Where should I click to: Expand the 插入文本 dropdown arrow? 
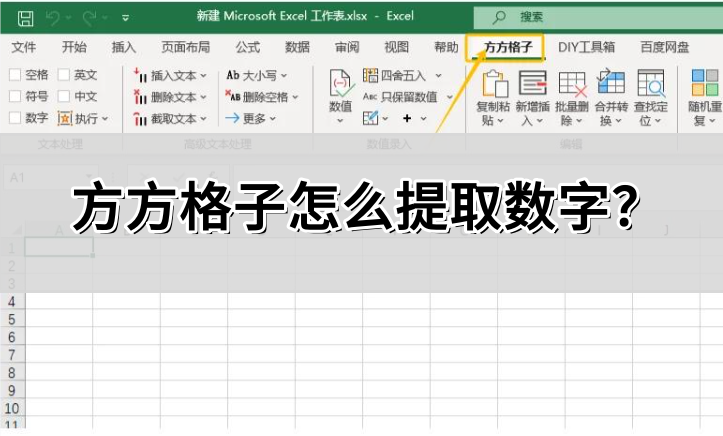pyautogui.click(x=203, y=76)
